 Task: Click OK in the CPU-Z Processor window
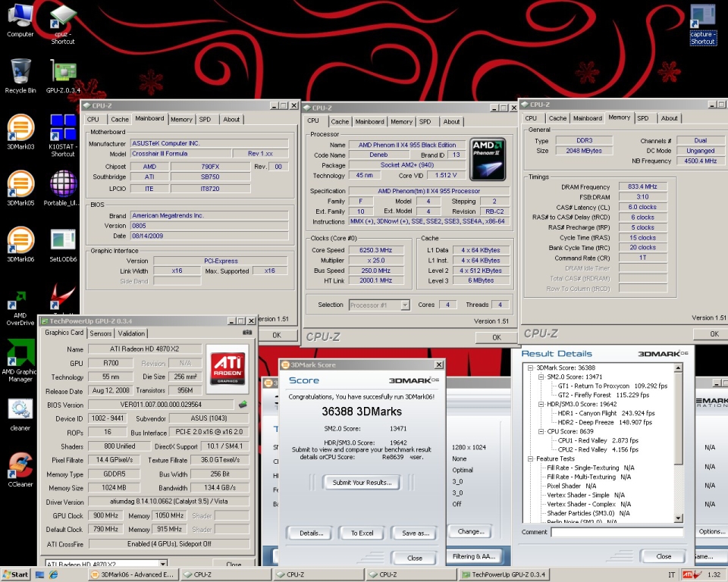click(x=496, y=337)
